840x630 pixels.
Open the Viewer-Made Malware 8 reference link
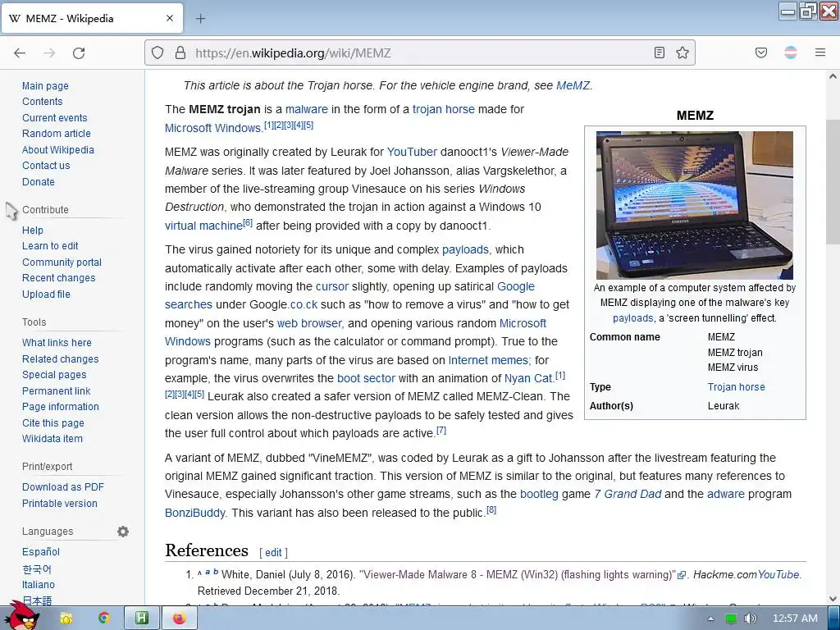(518, 575)
